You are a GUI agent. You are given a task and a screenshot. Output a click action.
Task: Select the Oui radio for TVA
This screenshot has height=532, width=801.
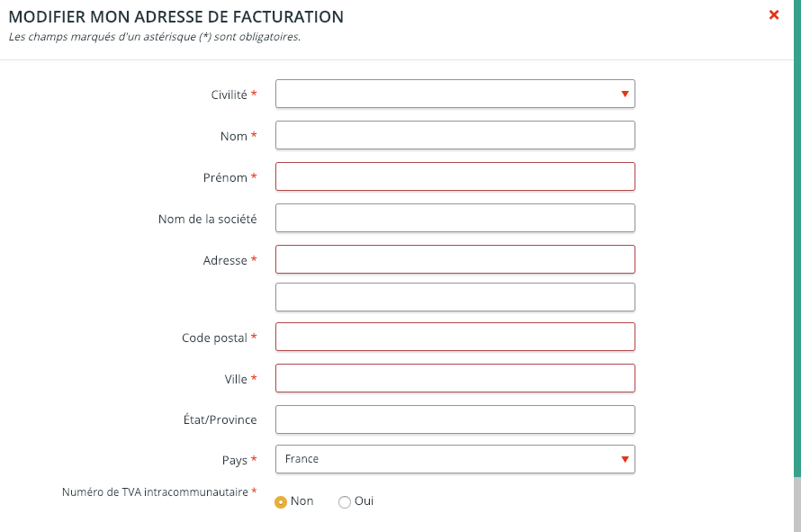(x=345, y=502)
